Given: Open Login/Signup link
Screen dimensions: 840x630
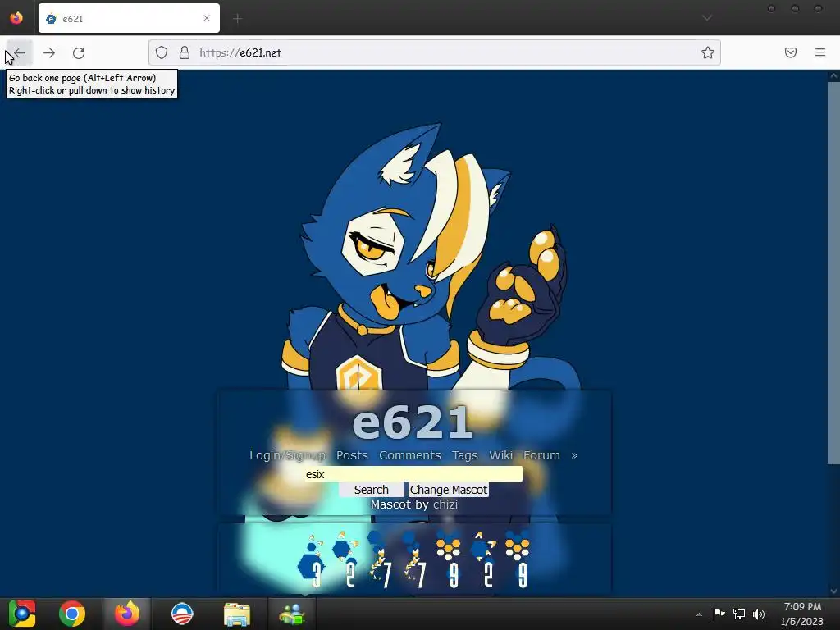Looking at the screenshot, I should (x=288, y=455).
